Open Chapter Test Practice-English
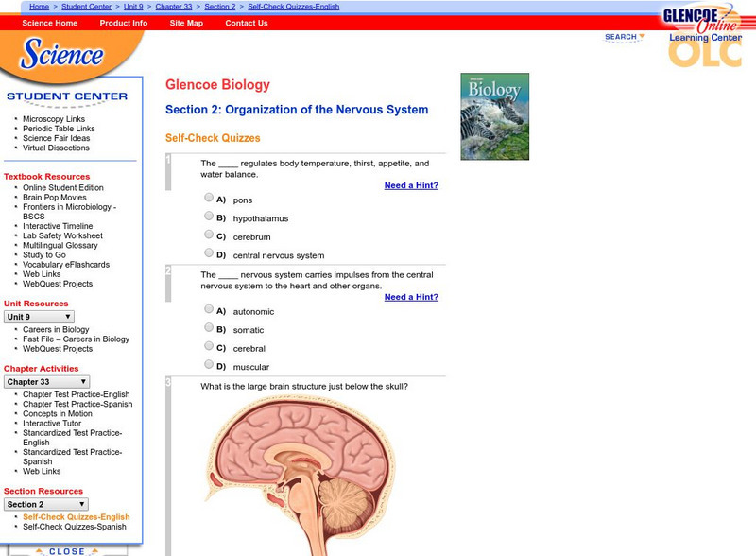This screenshot has height=556, width=756. click(x=77, y=394)
